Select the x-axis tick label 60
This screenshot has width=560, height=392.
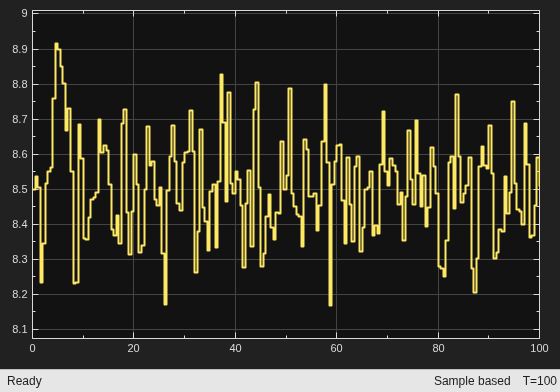[336, 348]
